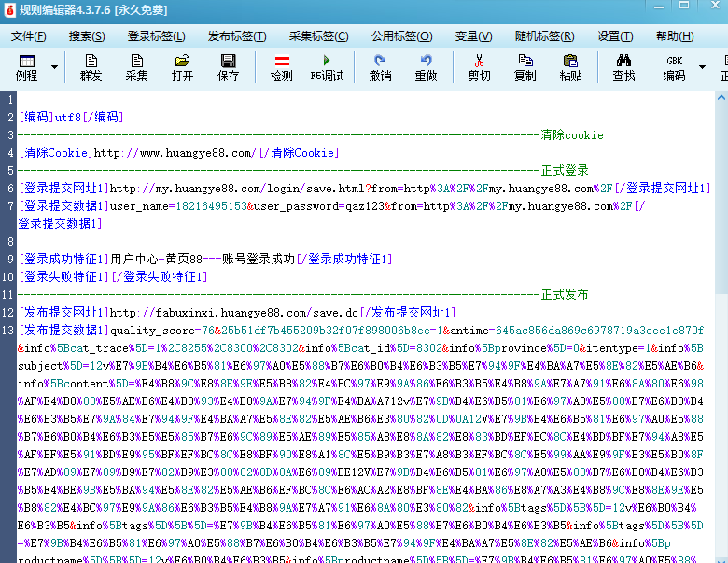Click the 采集 (collect) toolbar icon
728x563 pixels.
coord(136,67)
